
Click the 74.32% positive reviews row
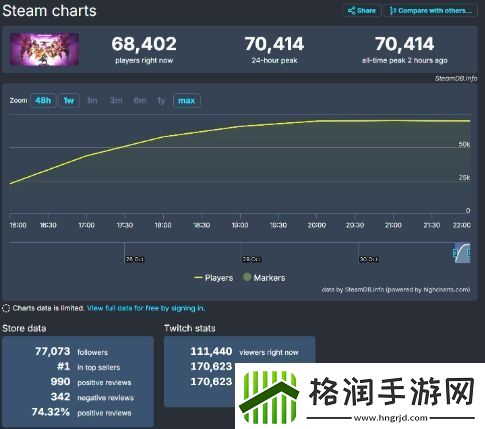(x=82, y=413)
